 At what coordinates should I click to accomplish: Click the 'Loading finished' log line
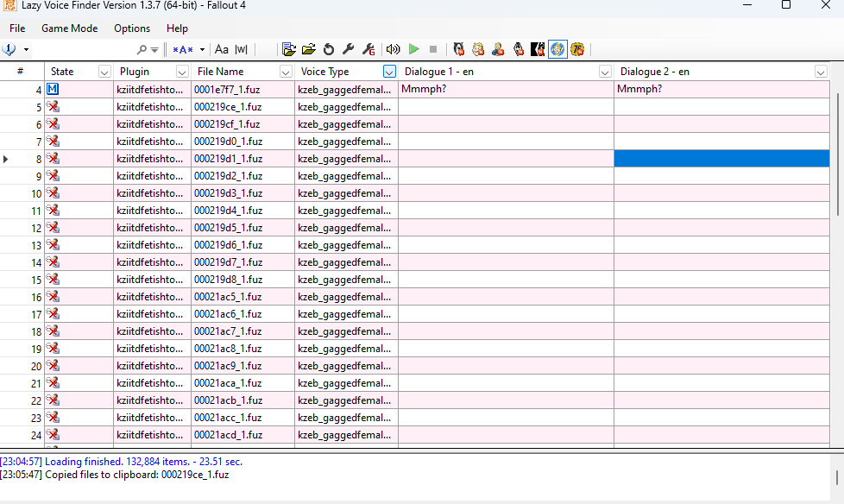point(121,462)
